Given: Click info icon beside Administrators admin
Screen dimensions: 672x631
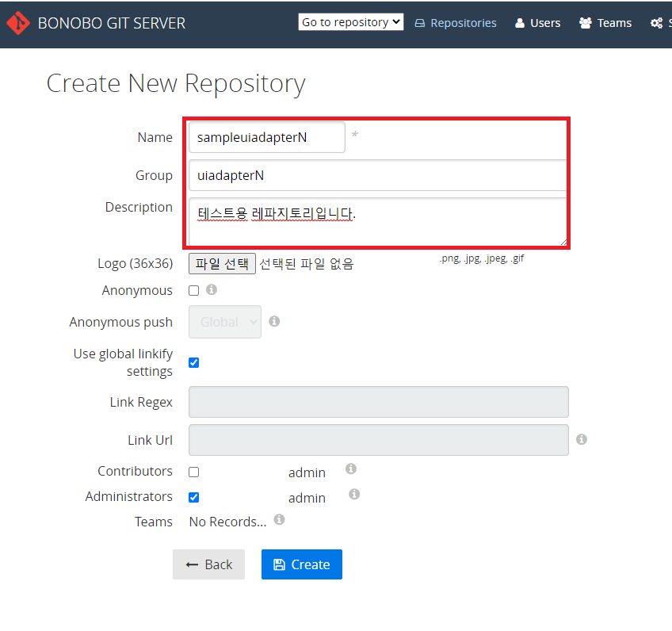Looking at the screenshot, I should (354, 495).
